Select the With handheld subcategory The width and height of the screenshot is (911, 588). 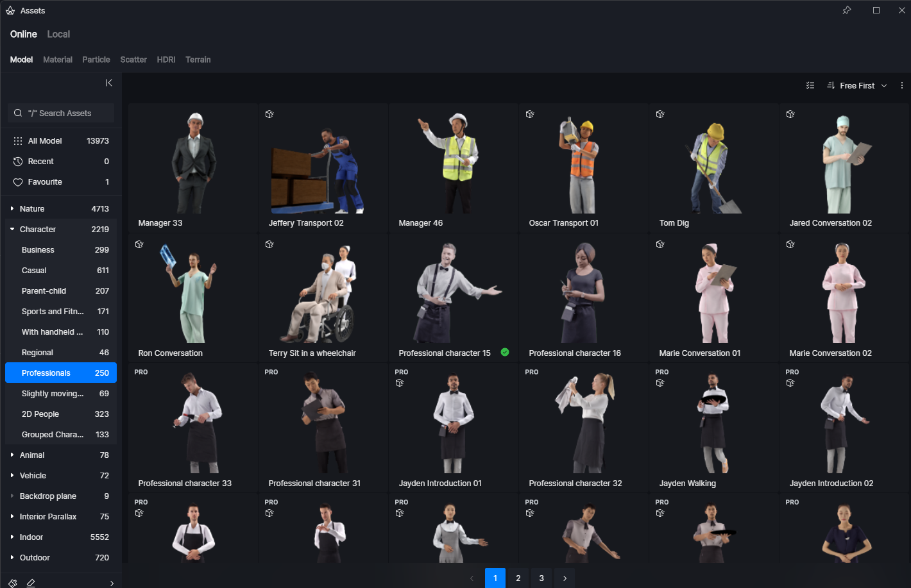pos(61,332)
